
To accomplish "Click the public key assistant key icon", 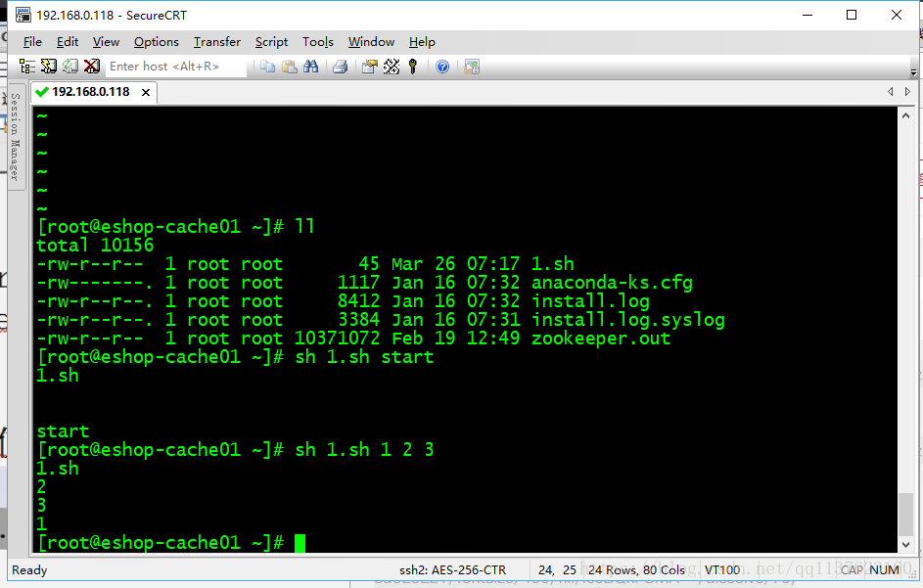I will (413, 67).
